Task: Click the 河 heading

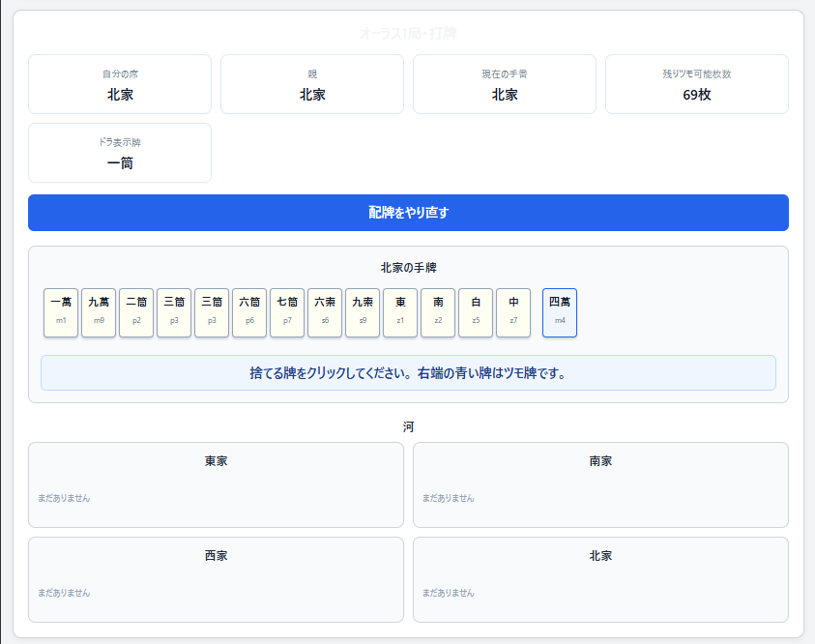Action: click(x=408, y=426)
